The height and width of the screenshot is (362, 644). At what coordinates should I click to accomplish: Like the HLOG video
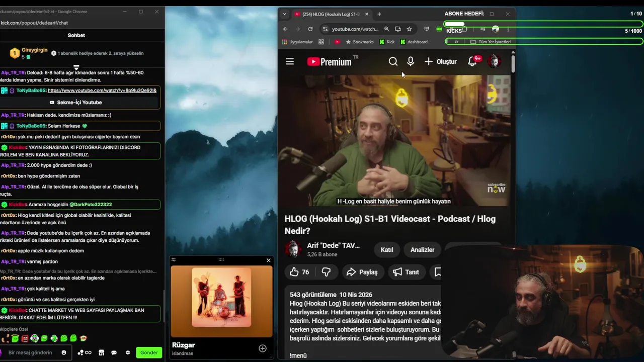point(299,272)
